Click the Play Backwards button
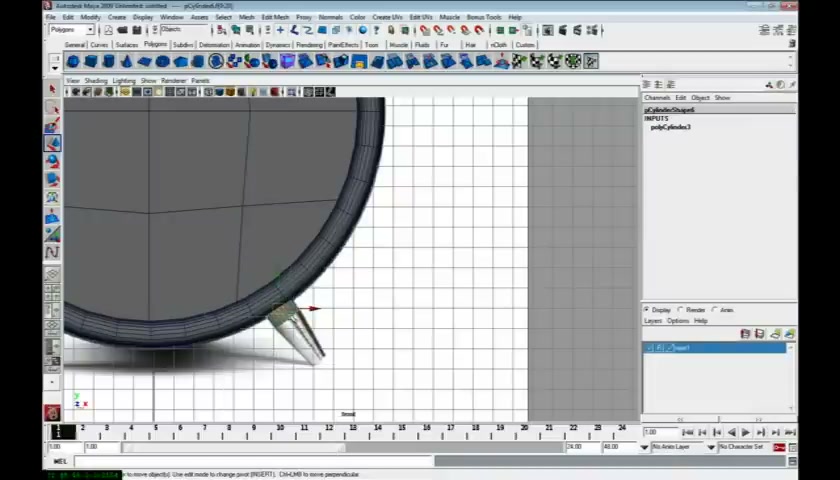840x480 pixels. (x=732, y=433)
